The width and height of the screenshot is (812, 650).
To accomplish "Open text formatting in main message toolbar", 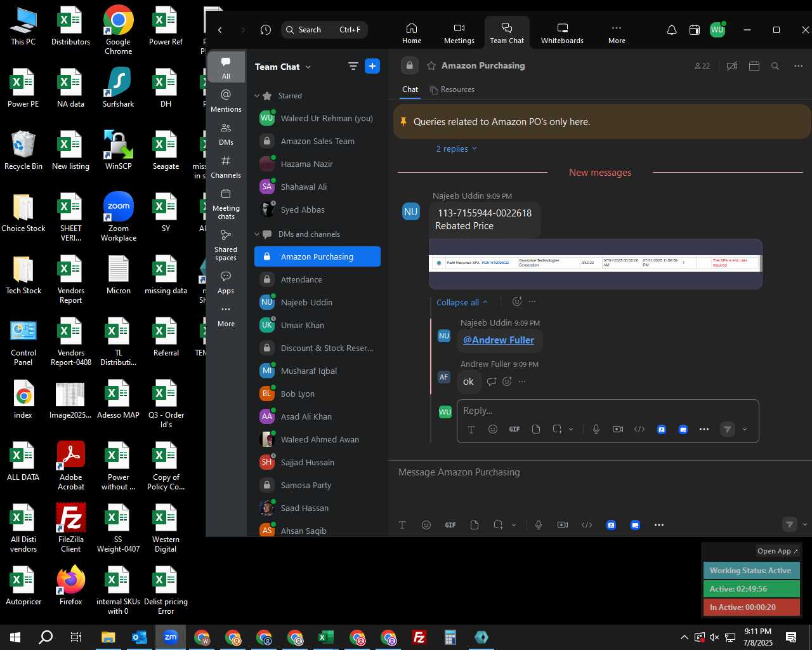I will 402,525.
